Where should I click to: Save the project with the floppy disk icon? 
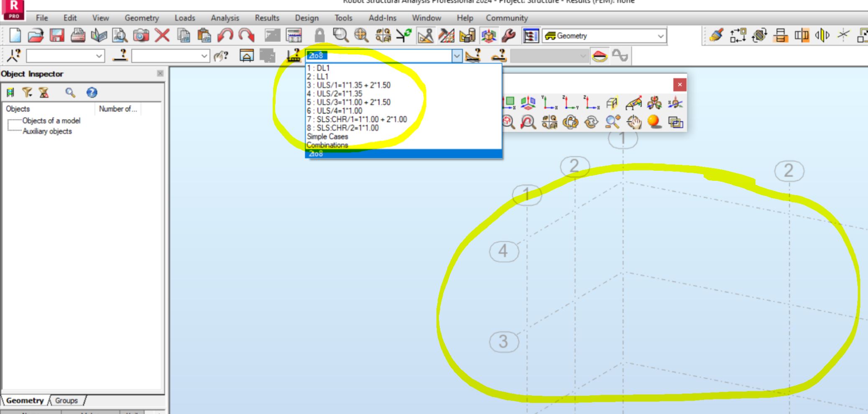pyautogui.click(x=57, y=36)
